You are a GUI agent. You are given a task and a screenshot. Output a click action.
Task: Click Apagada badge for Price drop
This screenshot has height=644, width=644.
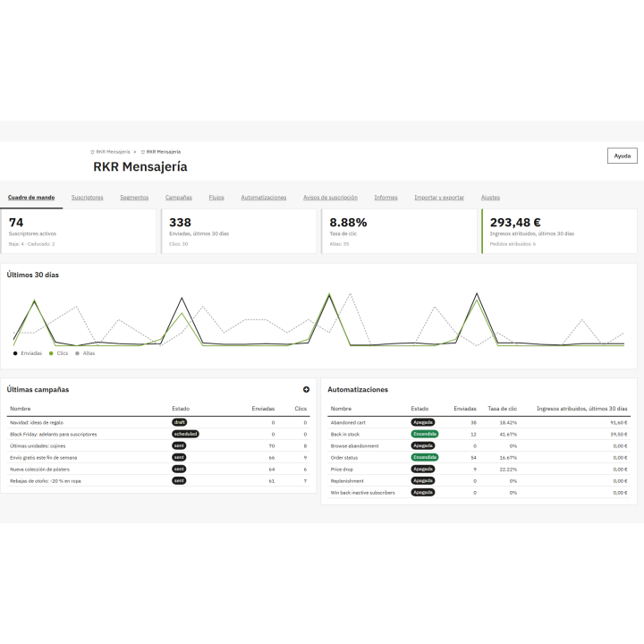tap(422, 469)
